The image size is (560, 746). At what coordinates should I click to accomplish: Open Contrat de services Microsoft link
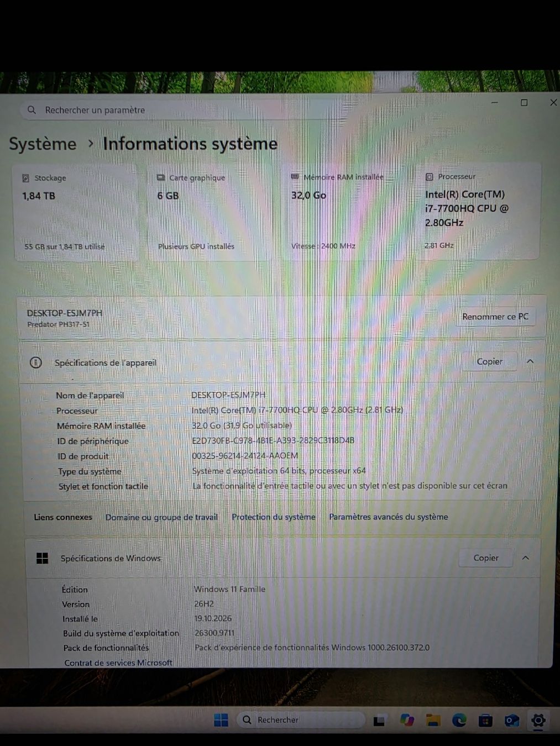[x=118, y=663]
